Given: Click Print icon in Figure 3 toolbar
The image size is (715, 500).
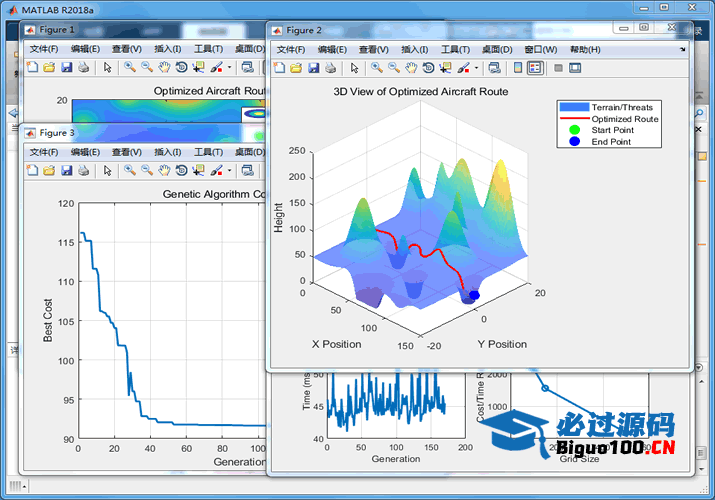Looking at the screenshot, I should (x=84, y=170).
